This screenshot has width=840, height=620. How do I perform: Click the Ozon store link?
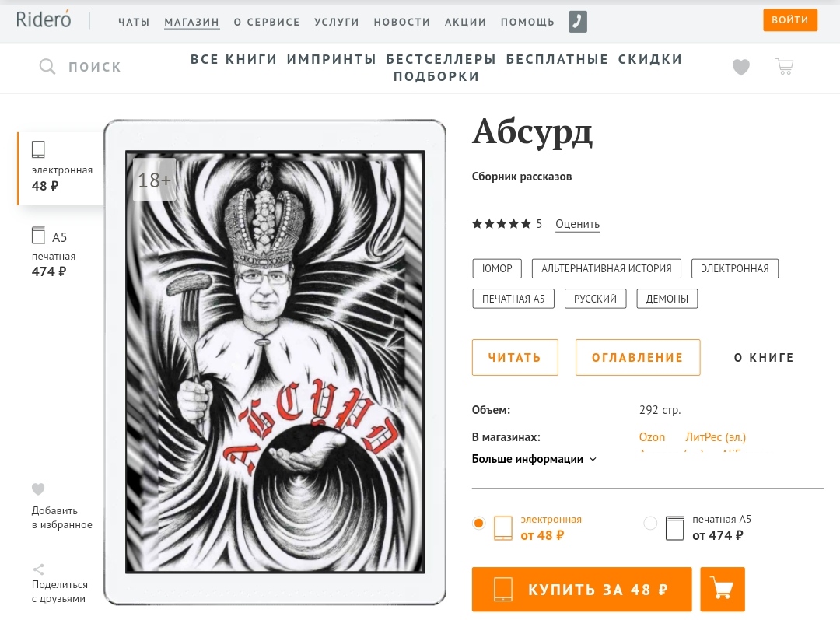click(652, 437)
